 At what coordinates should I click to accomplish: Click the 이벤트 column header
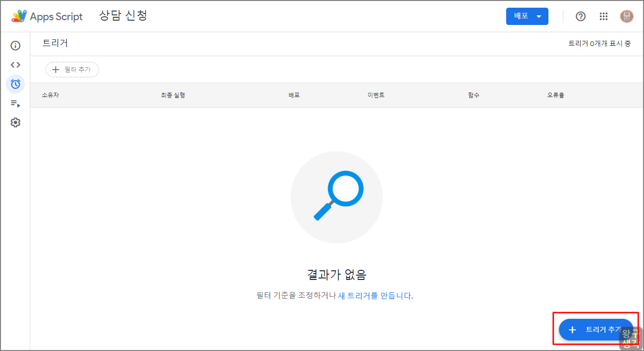tap(376, 95)
